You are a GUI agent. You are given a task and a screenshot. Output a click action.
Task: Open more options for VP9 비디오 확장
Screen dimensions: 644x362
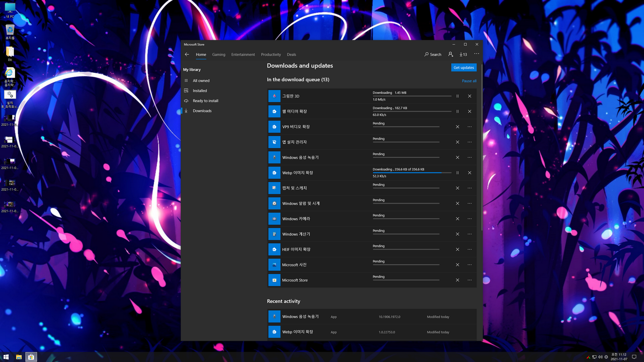[x=470, y=127]
